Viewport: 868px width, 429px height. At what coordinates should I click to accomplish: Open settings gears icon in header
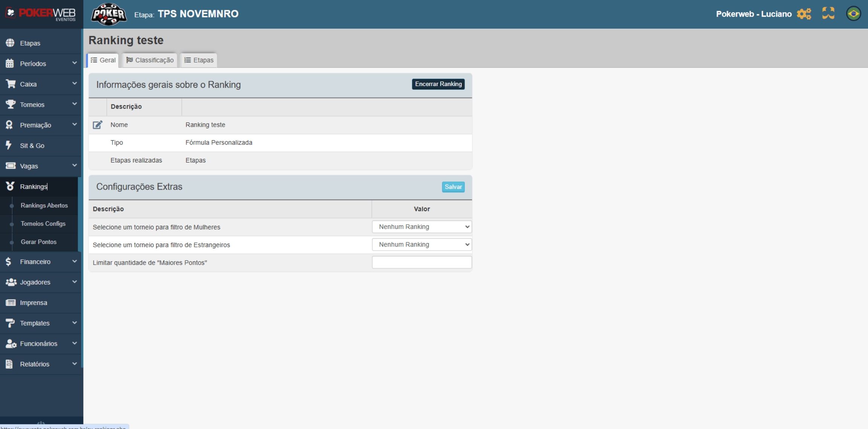804,14
